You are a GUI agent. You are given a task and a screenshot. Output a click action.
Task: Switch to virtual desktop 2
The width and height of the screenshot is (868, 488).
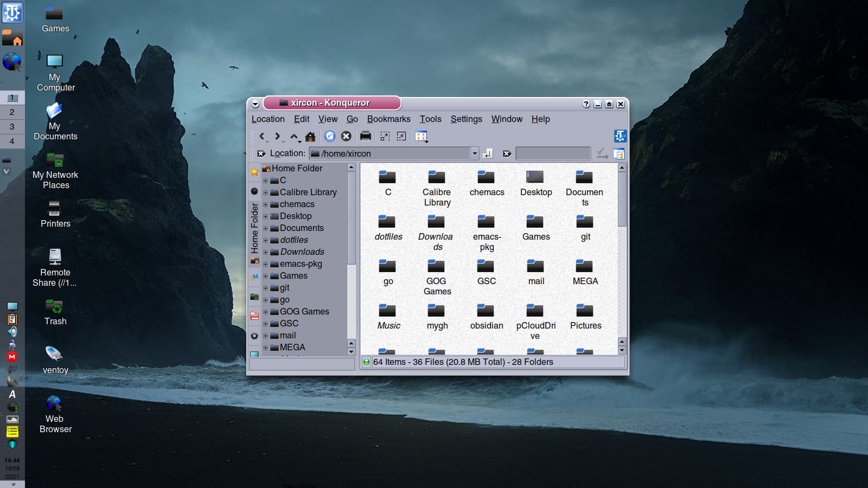pyautogui.click(x=12, y=112)
